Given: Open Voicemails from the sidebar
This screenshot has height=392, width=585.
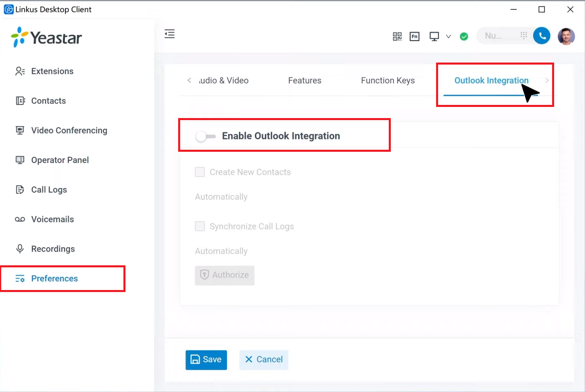Looking at the screenshot, I should (52, 219).
